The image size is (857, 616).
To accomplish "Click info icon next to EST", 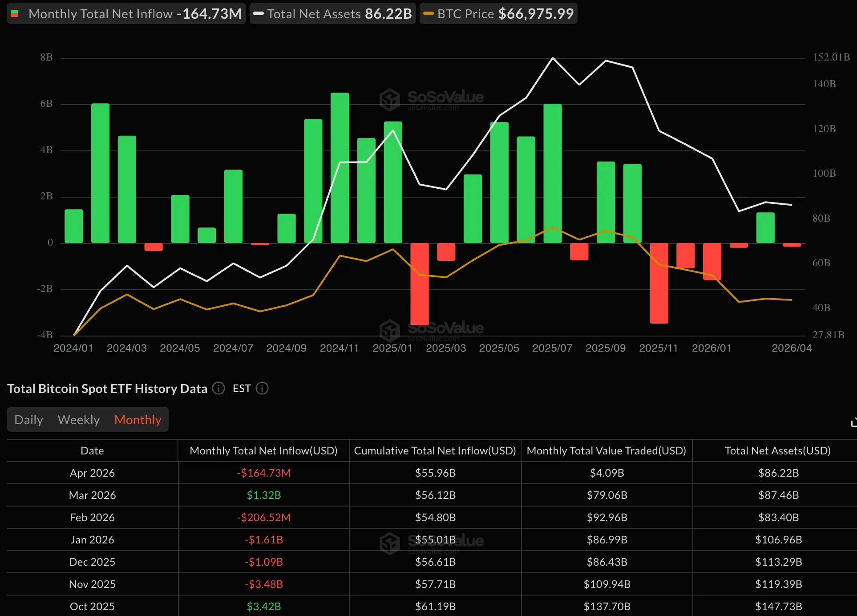I will (262, 388).
